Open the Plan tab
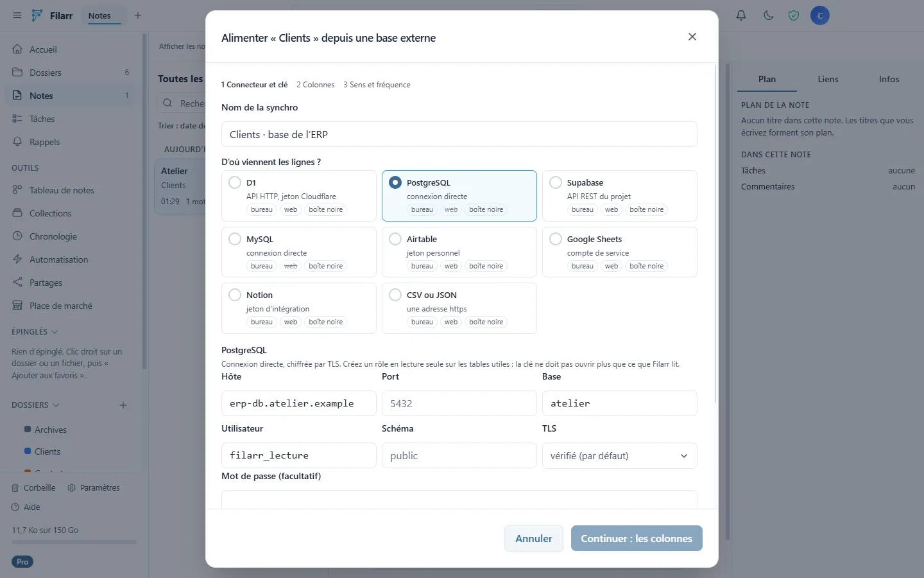This screenshot has height=578, width=924. (x=767, y=79)
